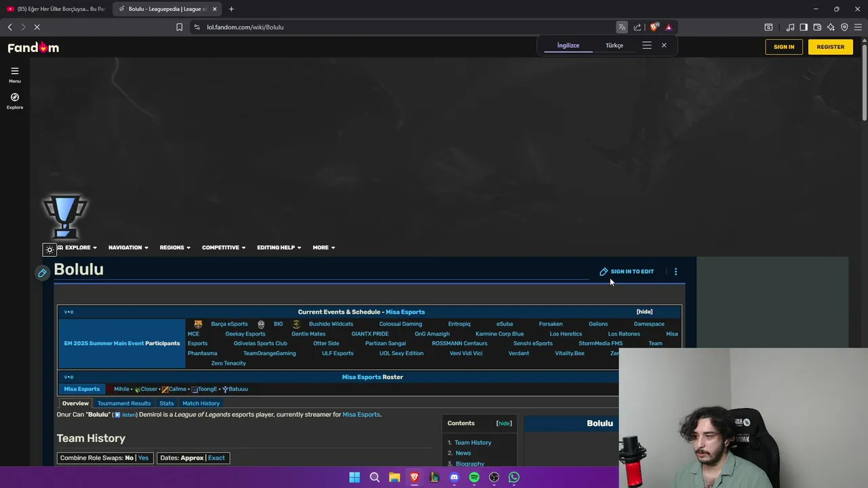Open the three-dot page actions menu

click(675, 272)
